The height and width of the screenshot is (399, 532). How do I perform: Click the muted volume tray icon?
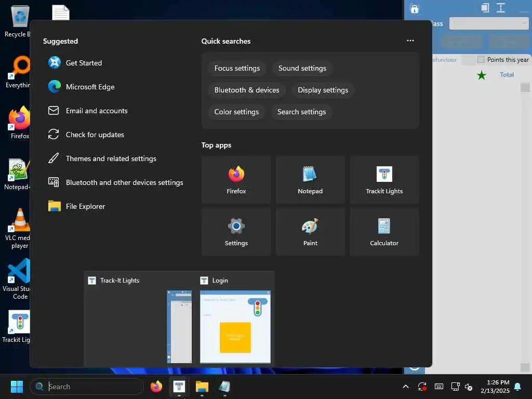[469, 387]
